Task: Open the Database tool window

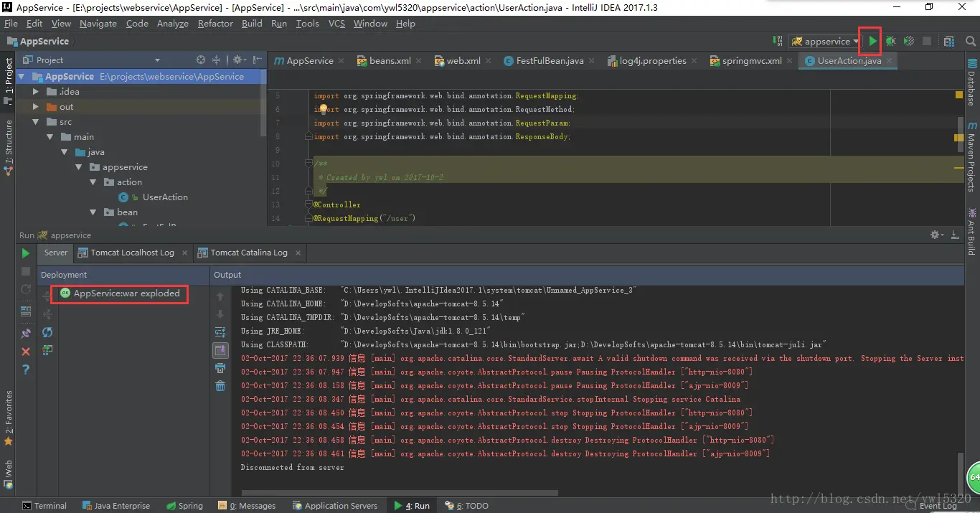Action: tap(971, 81)
